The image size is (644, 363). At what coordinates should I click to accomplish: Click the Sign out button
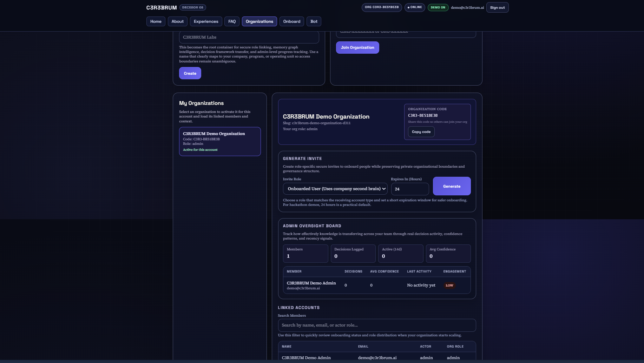pos(498,7)
